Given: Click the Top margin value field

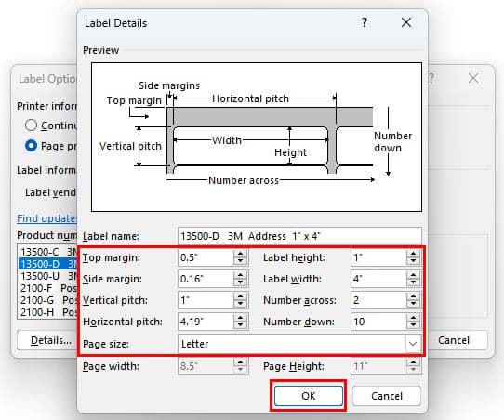Looking at the screenshot, I should 206,257.
